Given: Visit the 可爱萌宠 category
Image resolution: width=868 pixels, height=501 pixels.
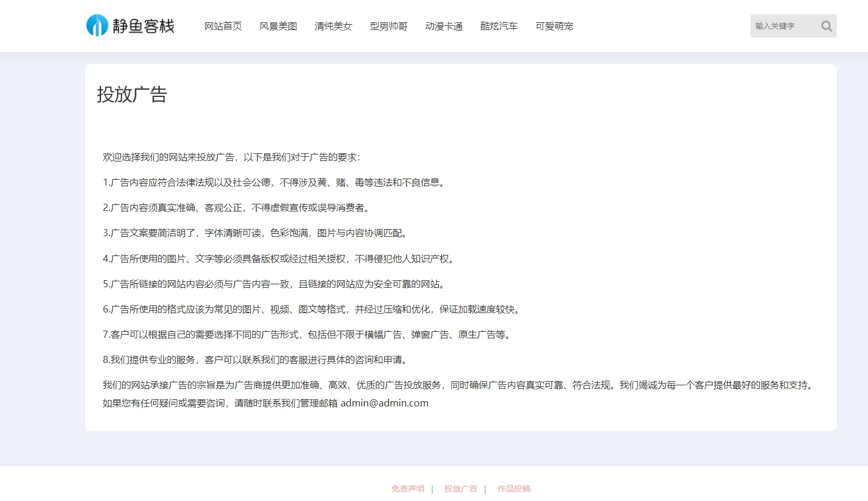Looking at the screenshot, I should [x=554, y=26].
